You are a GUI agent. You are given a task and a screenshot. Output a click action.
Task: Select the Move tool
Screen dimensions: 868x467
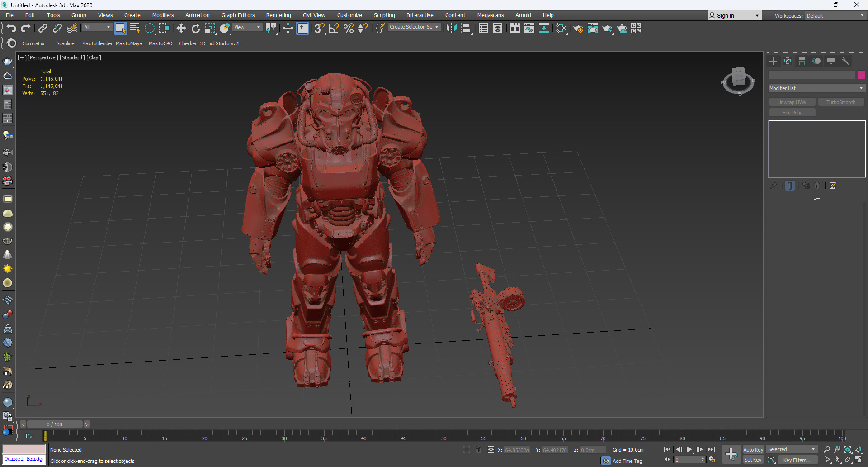click(x=181, y=29)
